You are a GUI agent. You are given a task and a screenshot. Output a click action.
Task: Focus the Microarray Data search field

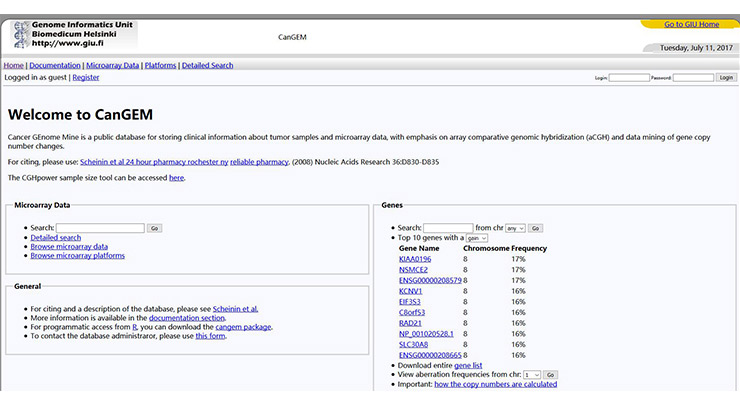[100, 228]
